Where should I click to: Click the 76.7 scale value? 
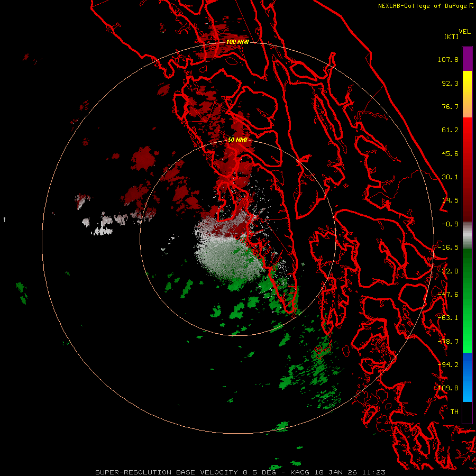[x=450, y=106]
